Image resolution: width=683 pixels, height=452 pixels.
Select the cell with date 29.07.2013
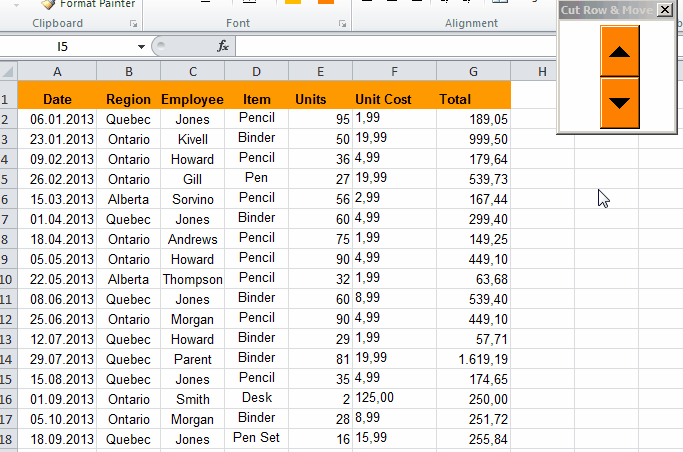pyautogui.click(x=57, y=359)
